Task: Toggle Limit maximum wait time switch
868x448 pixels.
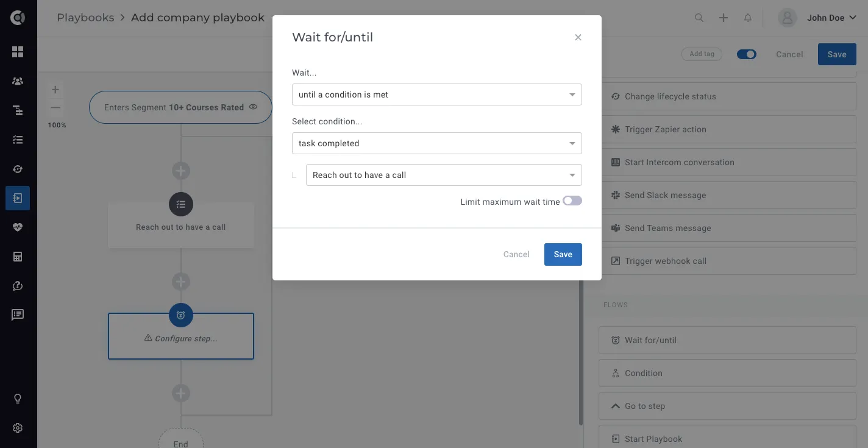Action: tap(572, 201)
